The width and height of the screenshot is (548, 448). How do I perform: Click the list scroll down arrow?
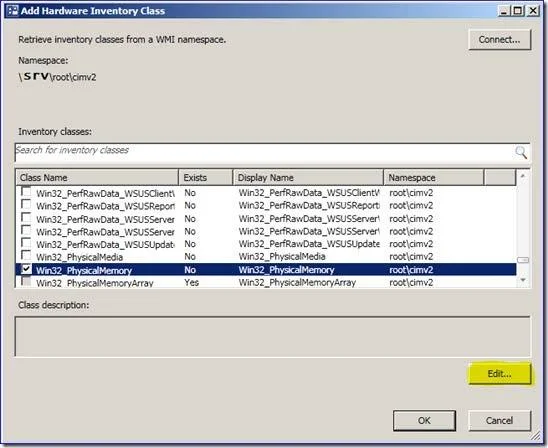tap(523, 280)
